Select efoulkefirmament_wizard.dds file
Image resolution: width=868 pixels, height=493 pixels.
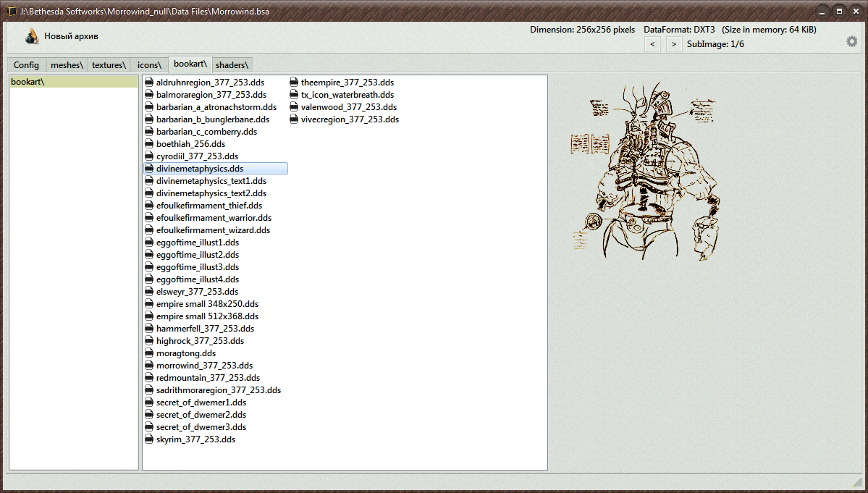pos(213,230)
